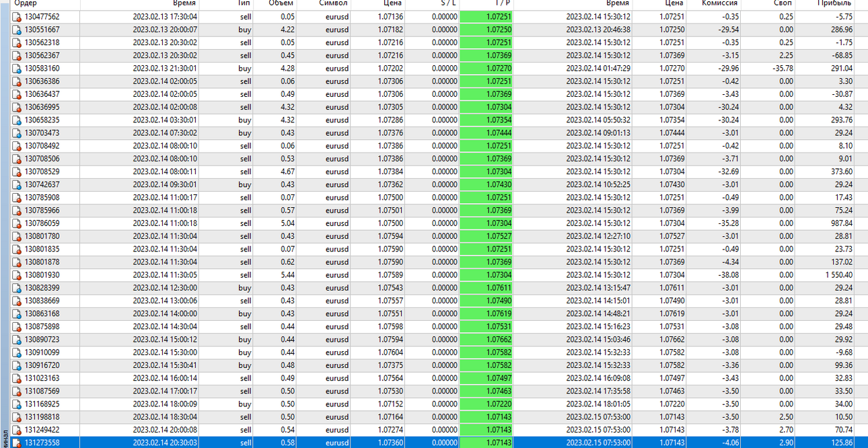Click the order icon beside 130786059

point(17,223)
